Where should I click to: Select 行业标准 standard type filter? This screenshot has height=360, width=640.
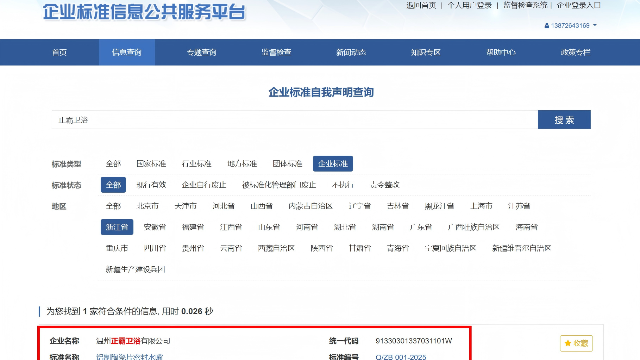click(196, 164)
